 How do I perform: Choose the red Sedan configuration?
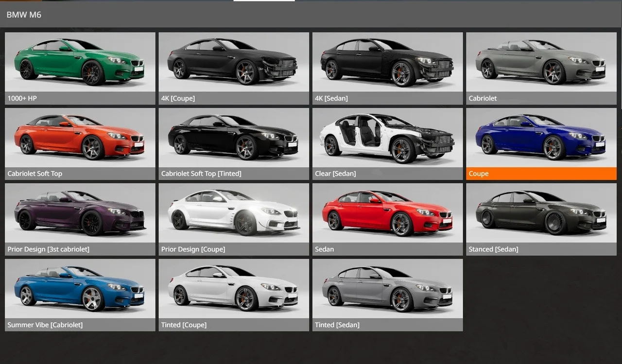[x=387, y=213]
